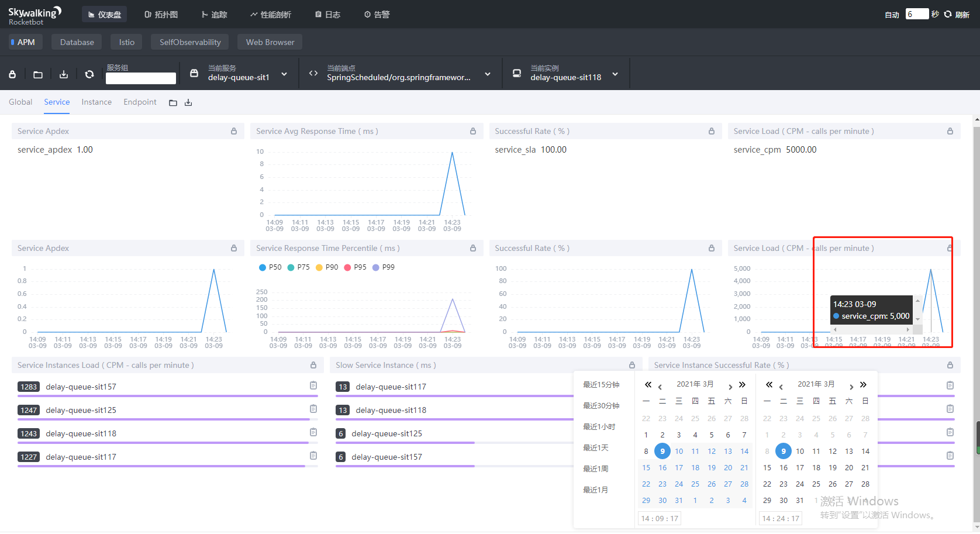Image resolution: width=980 pixels, height=534 pixels.
Task: Click the folder icon in the dashboard toolbar
Action: tap(38, 74)
